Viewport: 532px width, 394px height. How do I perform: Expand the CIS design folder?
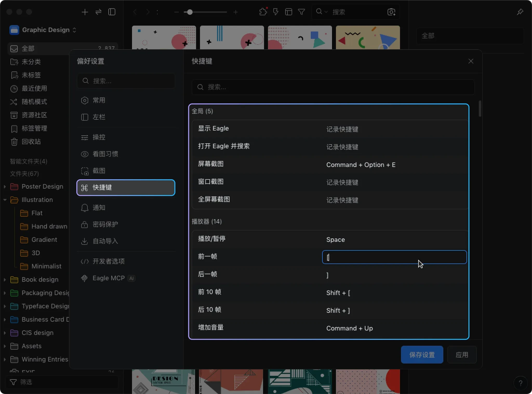coord(5,333)
